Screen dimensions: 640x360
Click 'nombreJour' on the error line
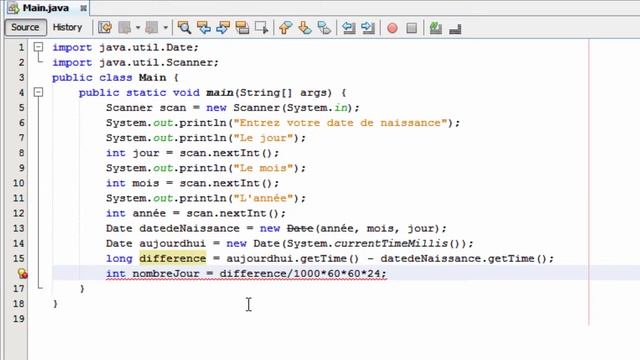pos(166,273)
